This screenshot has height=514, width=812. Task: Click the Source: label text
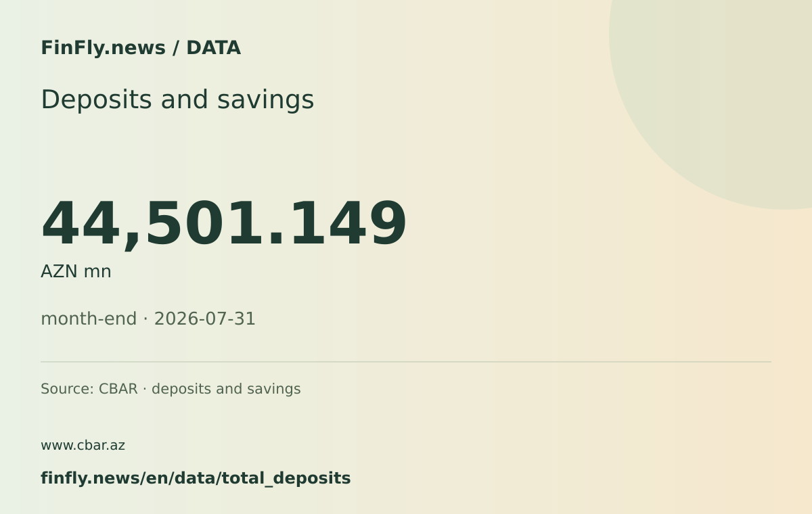67,389
